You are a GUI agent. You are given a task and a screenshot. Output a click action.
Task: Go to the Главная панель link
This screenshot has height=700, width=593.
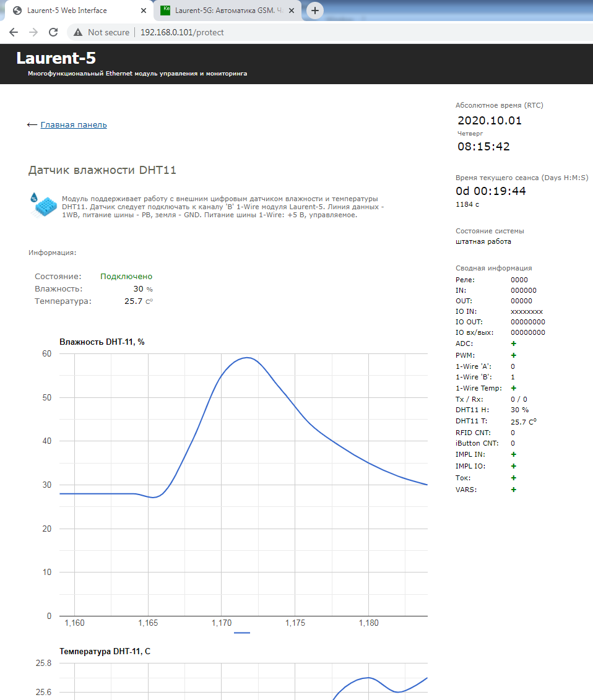point(74,125)
